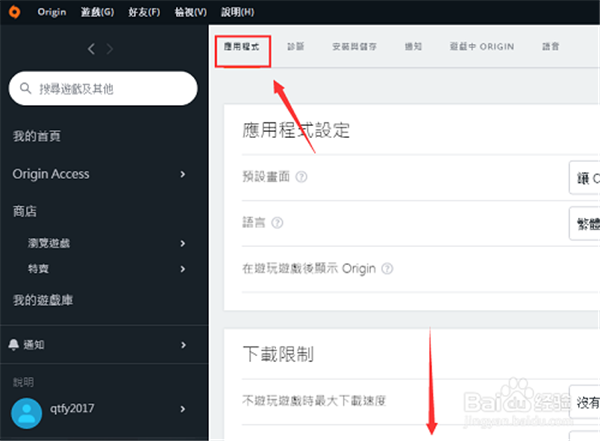Open the 預設畫面 dropdown
This screenshot has width=600, height=441.
(x=584, y=178)
